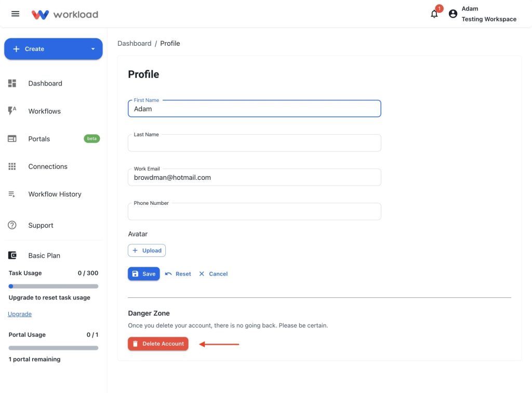The width and height of the screenshot is (532, 393).
Task: Click the Workflow History icon
Action: pos(12,194)
